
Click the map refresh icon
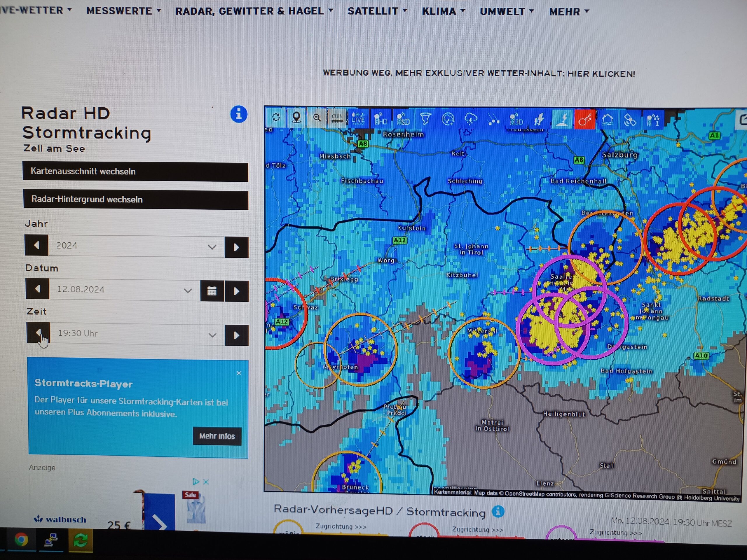coord(276,117)
